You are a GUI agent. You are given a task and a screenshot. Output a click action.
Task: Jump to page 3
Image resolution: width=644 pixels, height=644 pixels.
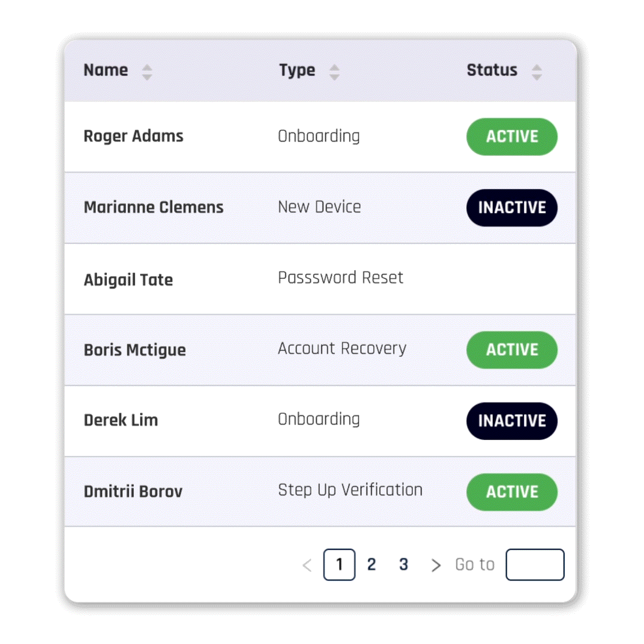coord(404,565)
